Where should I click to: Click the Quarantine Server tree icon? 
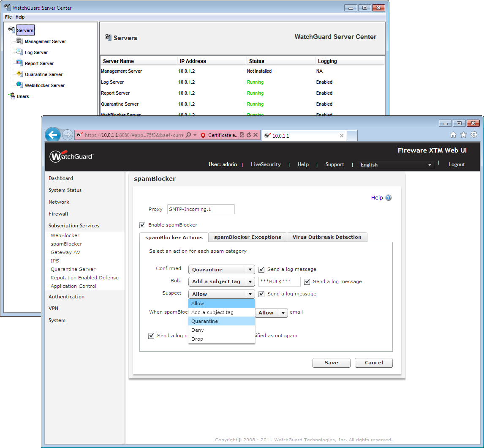point(20,74)
